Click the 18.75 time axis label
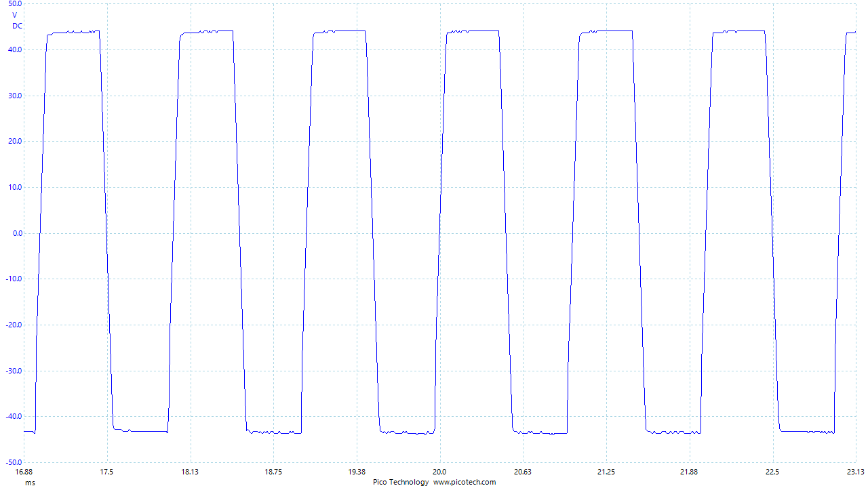The height and width of the screenshot is (488, 868). [x=273, y=472]
